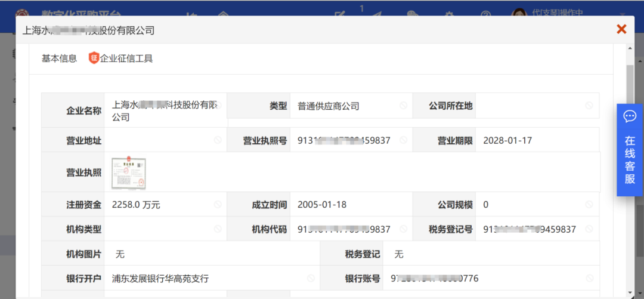644x299 pixels.
Task: Click the disabled icon in 公司规模 field
Action: 589,205
